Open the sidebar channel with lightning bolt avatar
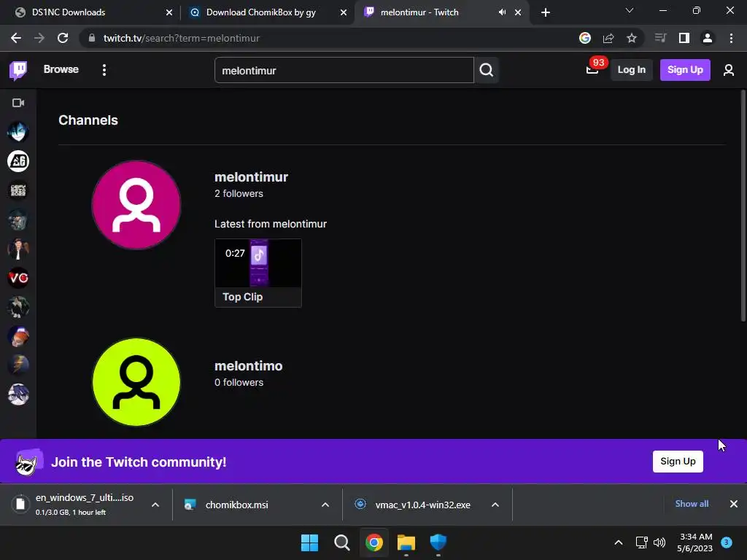Screen dimensions: 747x560 (18, 366)
